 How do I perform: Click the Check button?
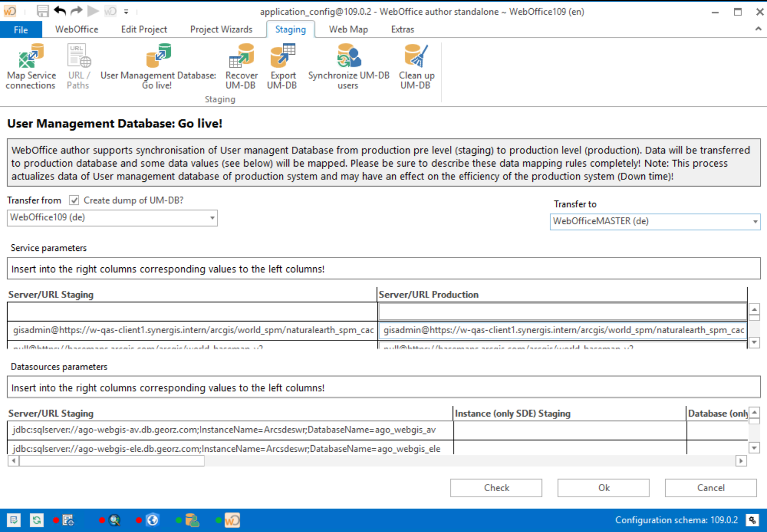tap(495, 488)
